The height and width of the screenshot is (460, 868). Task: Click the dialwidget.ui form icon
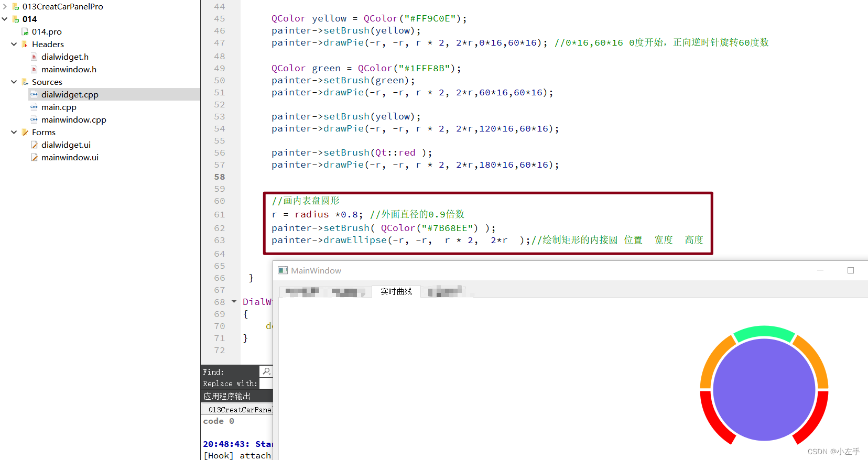click(34, 145)
